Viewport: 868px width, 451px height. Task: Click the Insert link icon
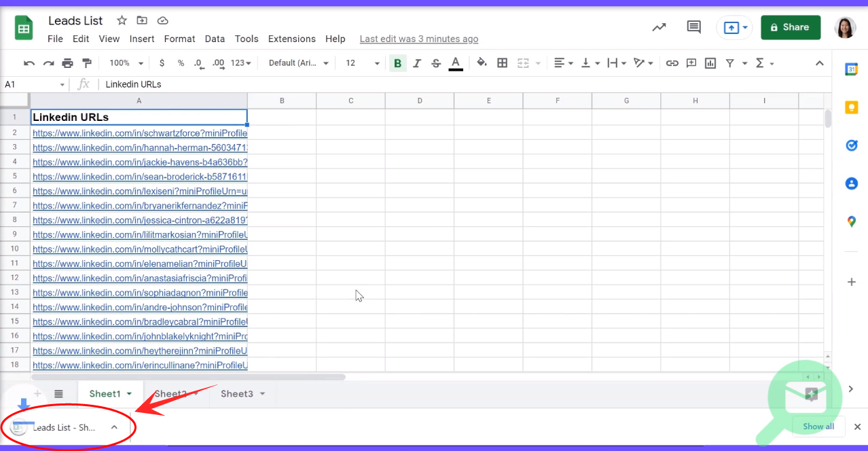tap(672, 63)
